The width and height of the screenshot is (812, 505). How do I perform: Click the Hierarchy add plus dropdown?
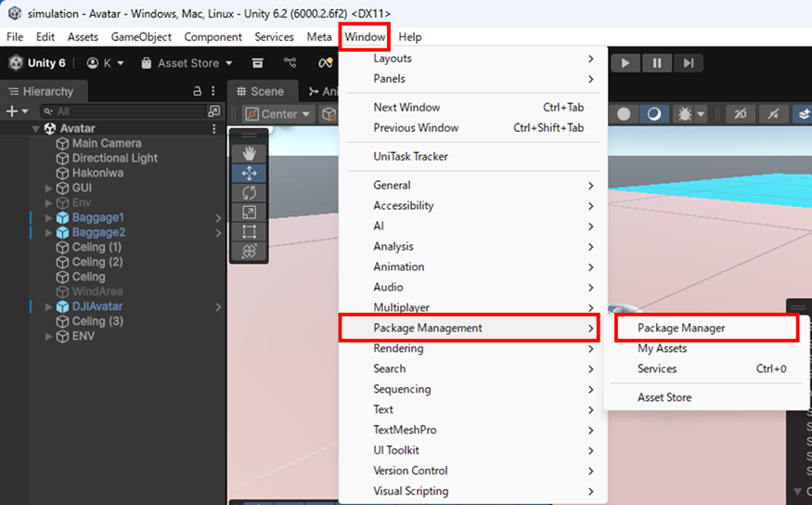(x=18, y=111)
